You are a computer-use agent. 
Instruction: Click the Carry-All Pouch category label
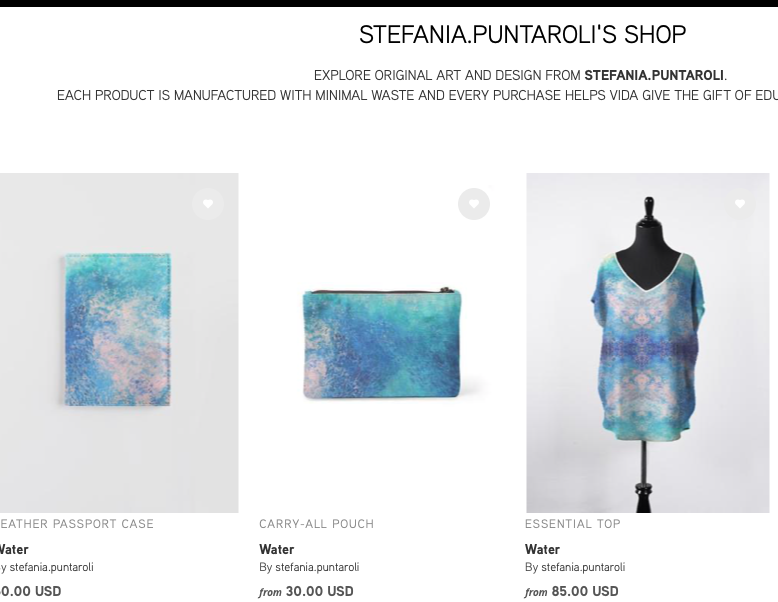(x=317, y=524)
